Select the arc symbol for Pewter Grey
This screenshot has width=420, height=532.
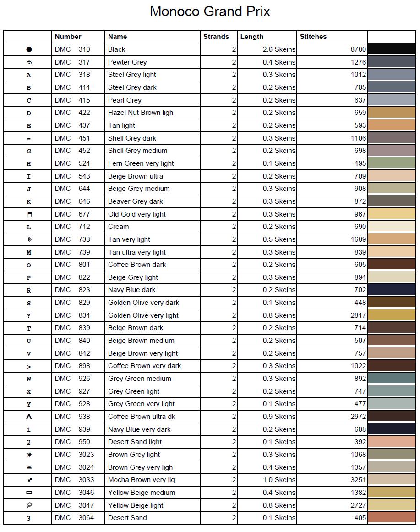29,62
